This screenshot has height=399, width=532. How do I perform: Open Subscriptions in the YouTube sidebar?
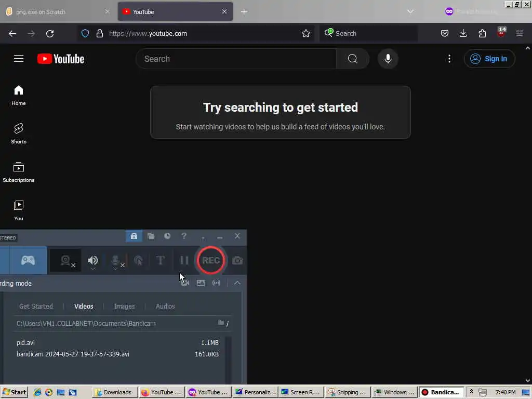click(x=19, y=172)
